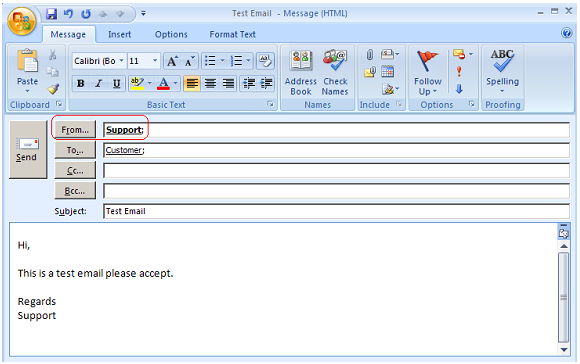The image size is (580, 364).
Task: Click the To... button
Action: tap(75, 150)
